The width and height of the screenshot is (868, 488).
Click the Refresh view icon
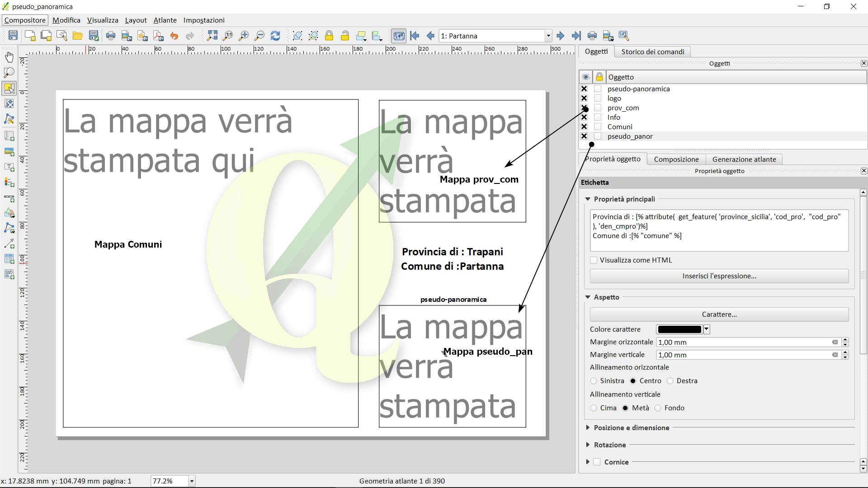275,36
